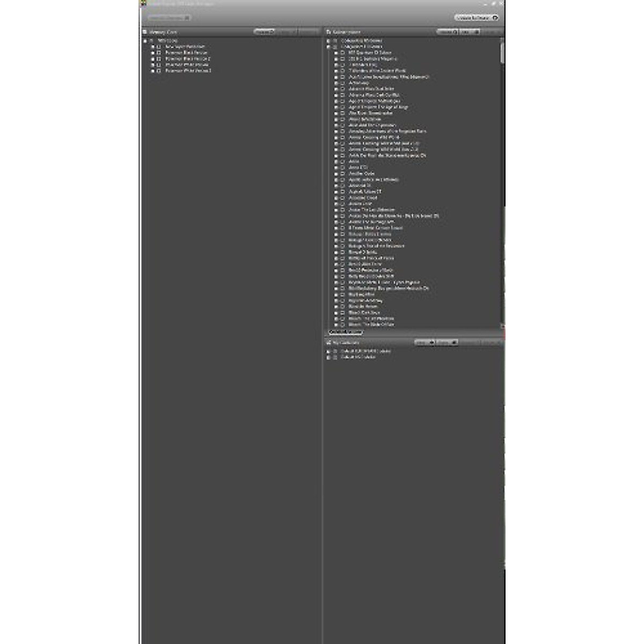
Task: Tick the Pokemon Black Version 2 checkbox
Action: (x=159, y=59)
